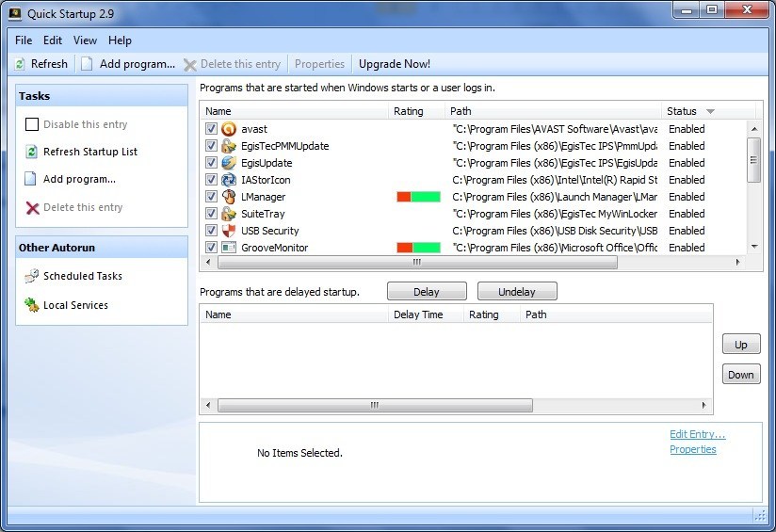
Task: Tick the Disable this entry checkbox
Action: point(32,124)
